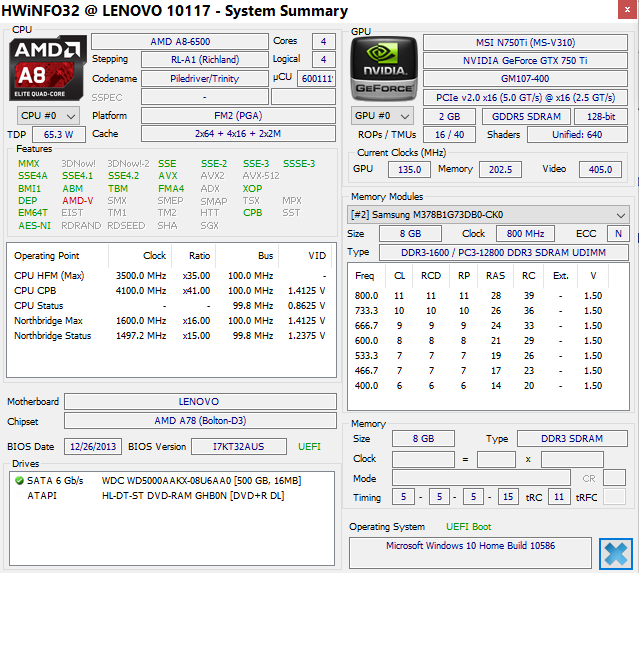Click the NVIDIA GeForce GTX 750 Ti field
643x670 pixels.
(526, 61)
